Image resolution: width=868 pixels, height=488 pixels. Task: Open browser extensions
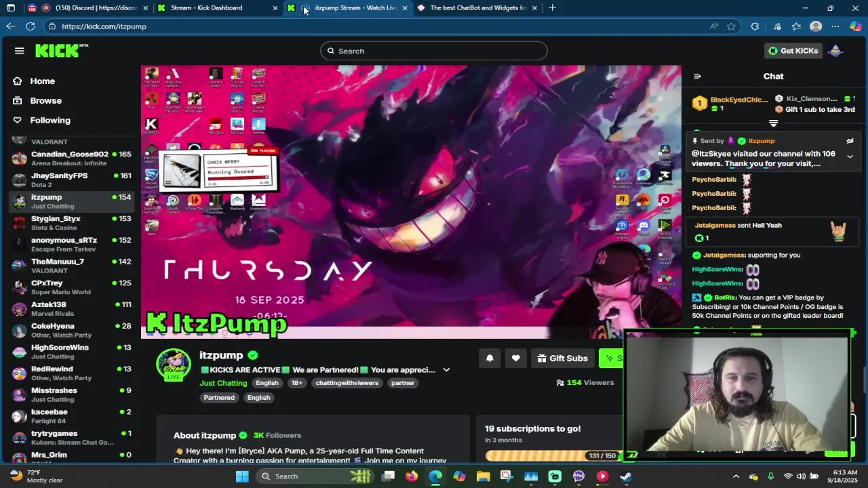click(755, 26)
